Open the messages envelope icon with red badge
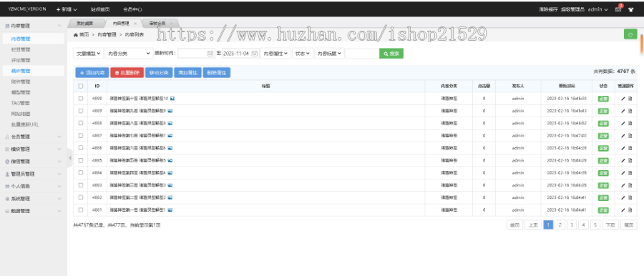This screenshot has width=644, height=276. (618, 9)
